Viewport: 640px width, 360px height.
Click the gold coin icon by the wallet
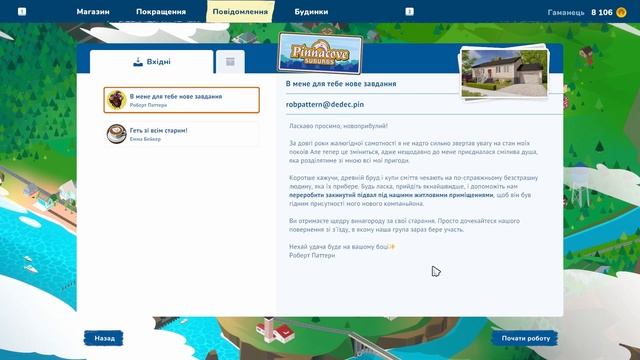(621, 12)
